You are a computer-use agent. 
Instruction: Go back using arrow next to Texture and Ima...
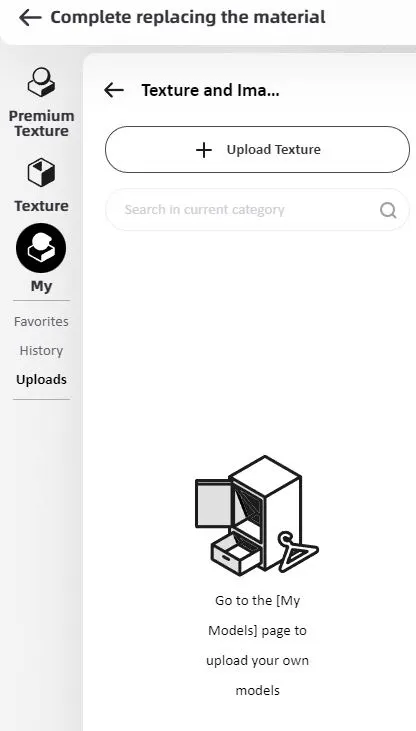coord(114,90)
